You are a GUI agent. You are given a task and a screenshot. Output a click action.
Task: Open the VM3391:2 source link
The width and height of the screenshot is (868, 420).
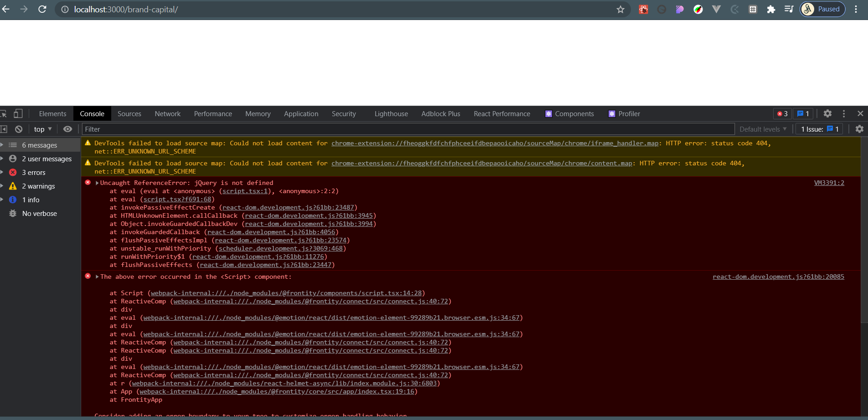[829, 183]
